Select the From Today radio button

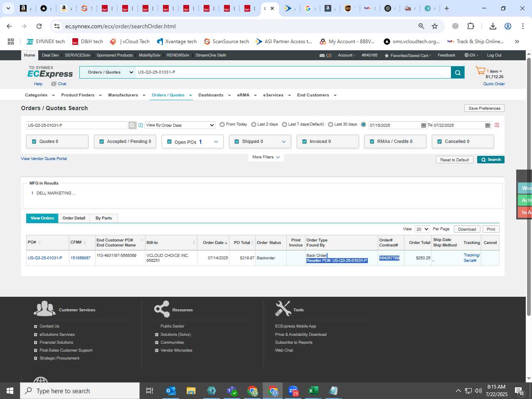coord(222,124)
